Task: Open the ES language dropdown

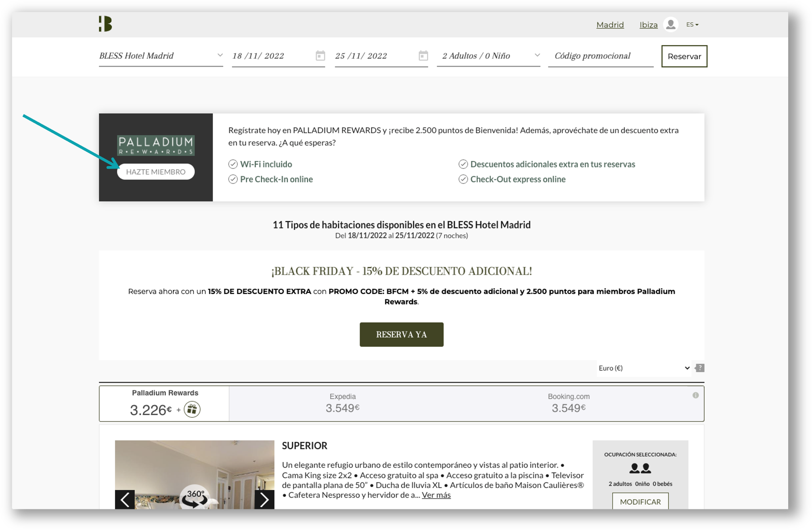Action: click(692, 25)
